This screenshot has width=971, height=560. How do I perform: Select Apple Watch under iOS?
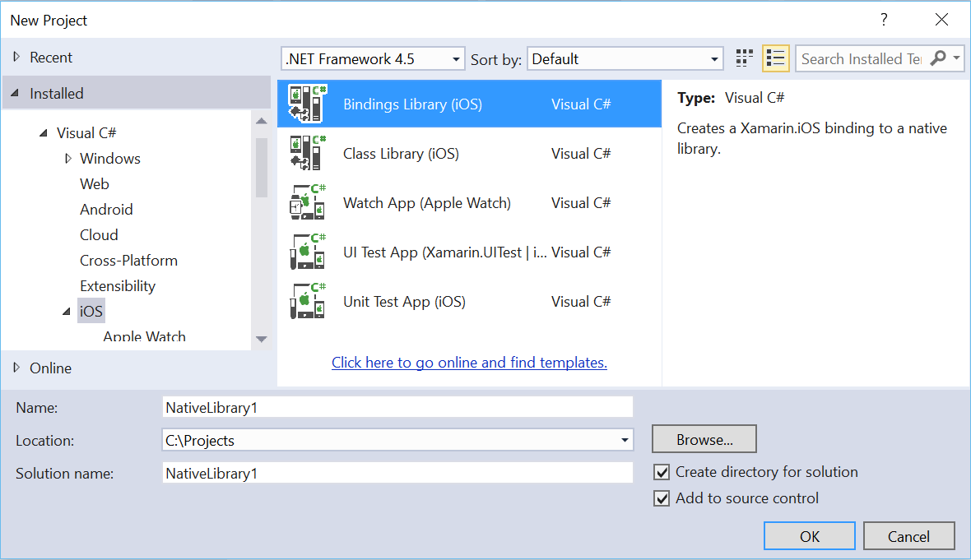pos(144,336)
